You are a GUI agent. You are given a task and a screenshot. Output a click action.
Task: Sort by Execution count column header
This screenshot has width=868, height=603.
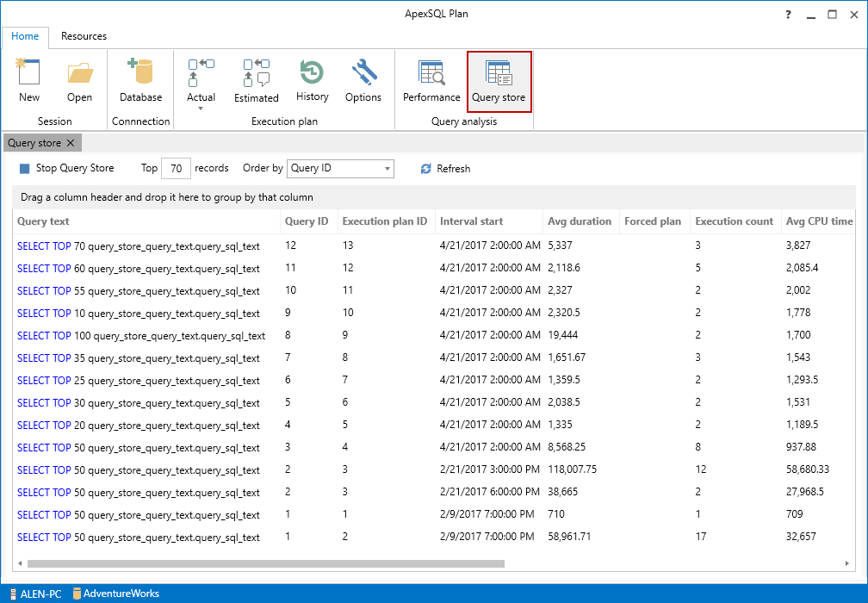pos(734,221)
